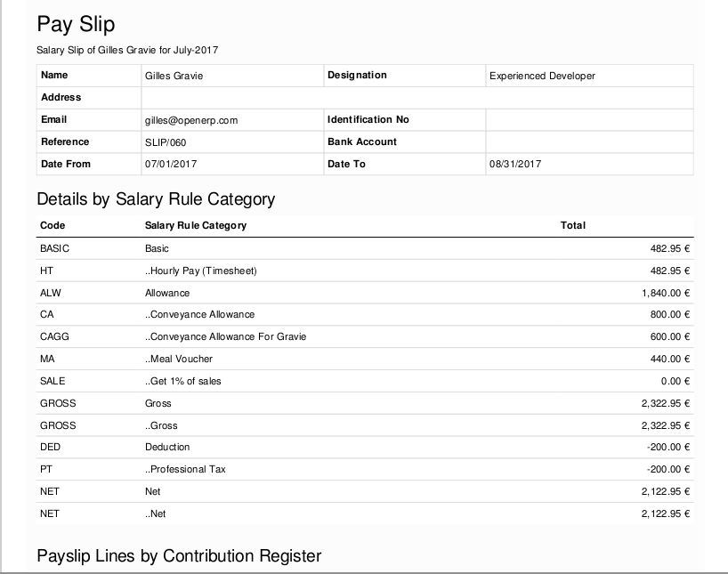
Task: Click the Pay Slip heading
Action: pos(76,24)
